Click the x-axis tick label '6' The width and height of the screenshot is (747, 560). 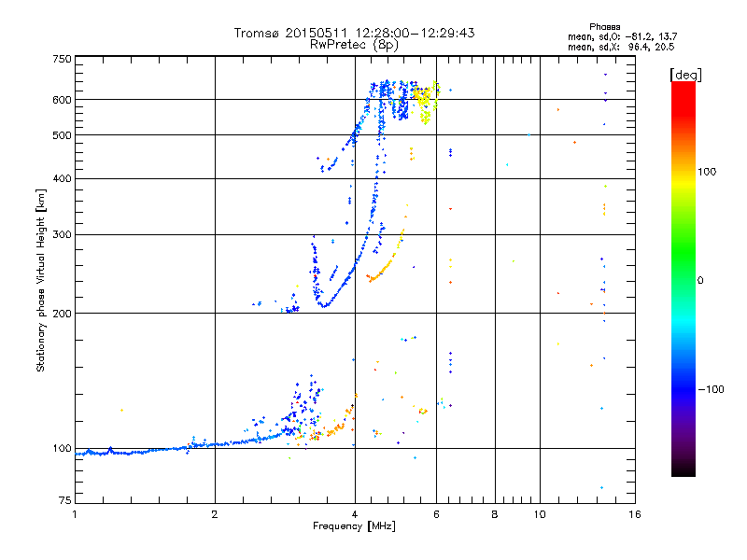coord(436,514)
